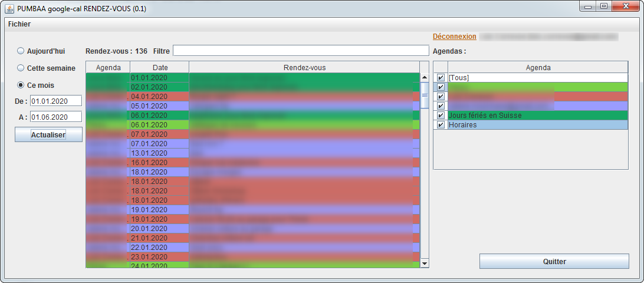Click the Date column header

pyautogui.click(x=160, y=67)
